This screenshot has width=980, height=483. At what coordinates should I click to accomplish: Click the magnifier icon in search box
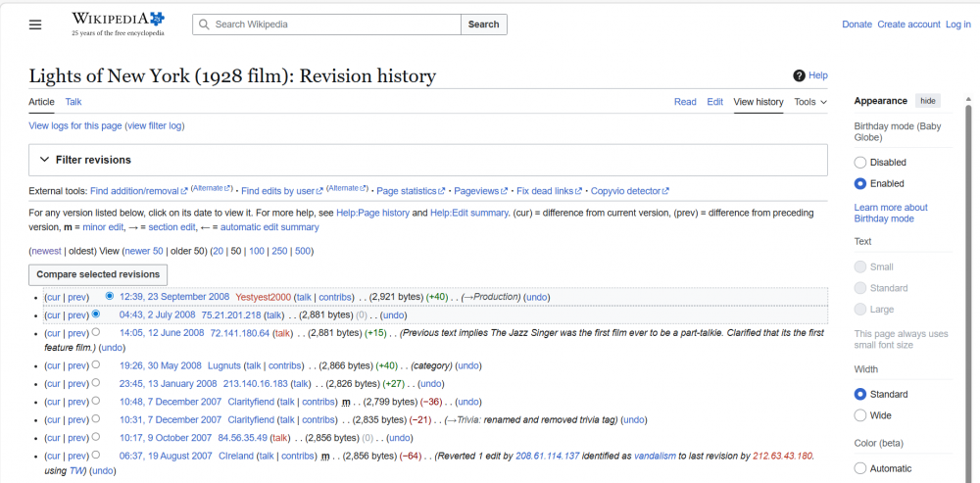(x=202, y=24)
